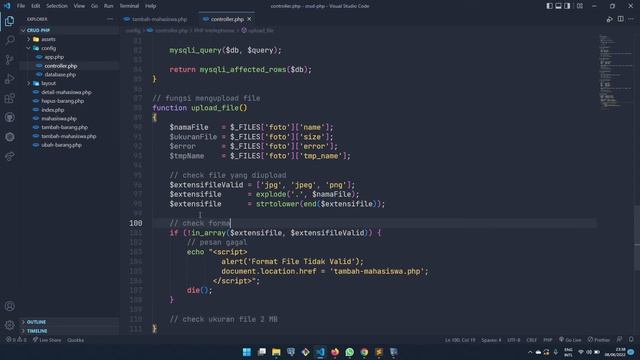Open the Manage gear icon
The width and height of the screenshot is (640, 360).
tap(9, 325)
